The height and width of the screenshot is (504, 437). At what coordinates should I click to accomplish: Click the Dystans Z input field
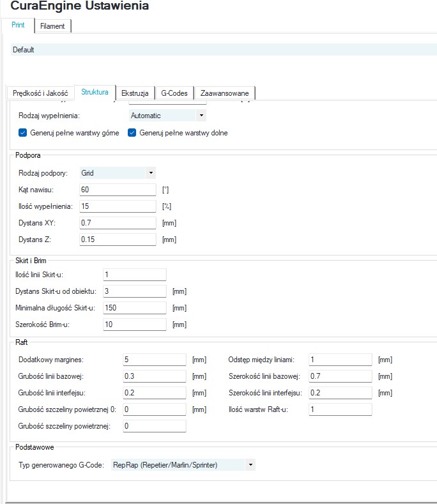[118, 240]
